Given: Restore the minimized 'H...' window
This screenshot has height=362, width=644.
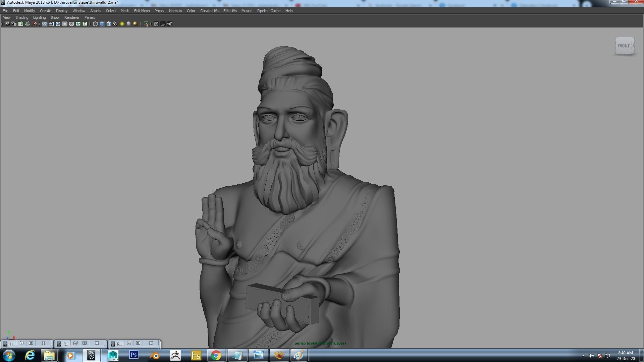Looking at the screenshot, I should click(22, 343).
